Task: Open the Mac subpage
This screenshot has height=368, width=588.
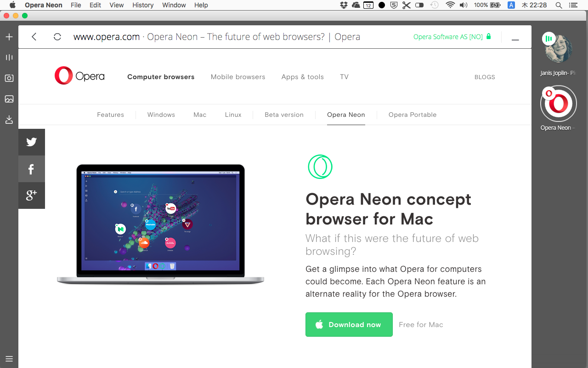Action: 200,115
